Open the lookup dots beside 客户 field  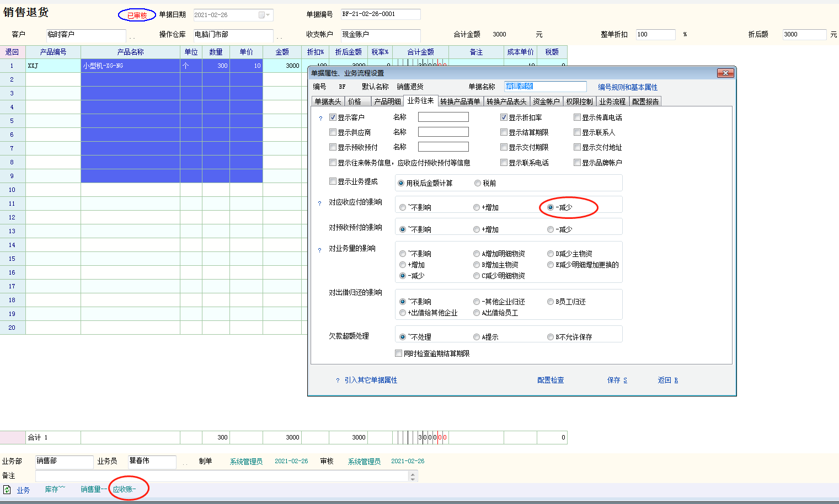[132, 37]
